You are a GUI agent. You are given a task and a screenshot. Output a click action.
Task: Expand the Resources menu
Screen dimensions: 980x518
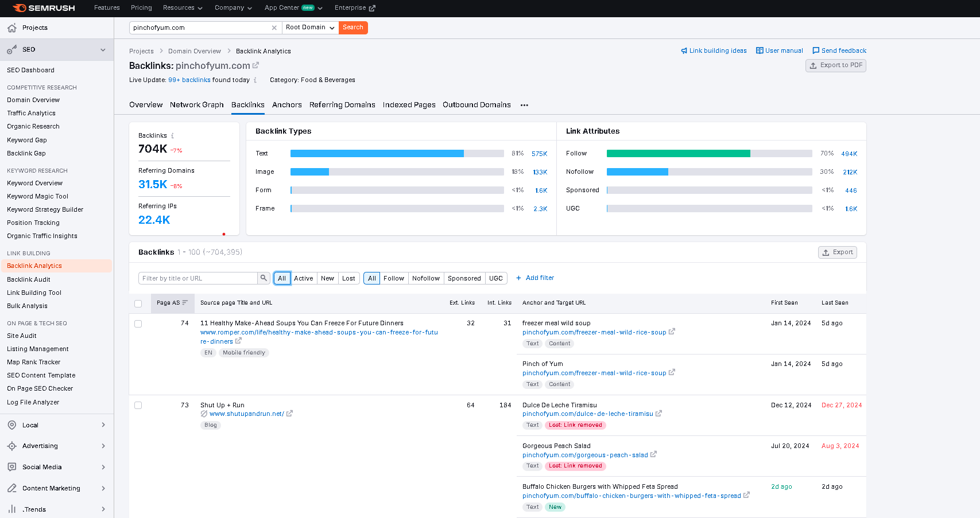(x=183, y=8)
